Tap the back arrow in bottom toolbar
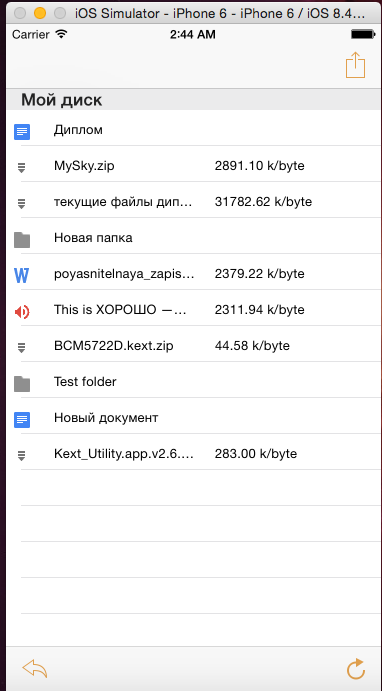Image resolution: width=382 pixels, height=691 pixels. click(x=35, y=668)
